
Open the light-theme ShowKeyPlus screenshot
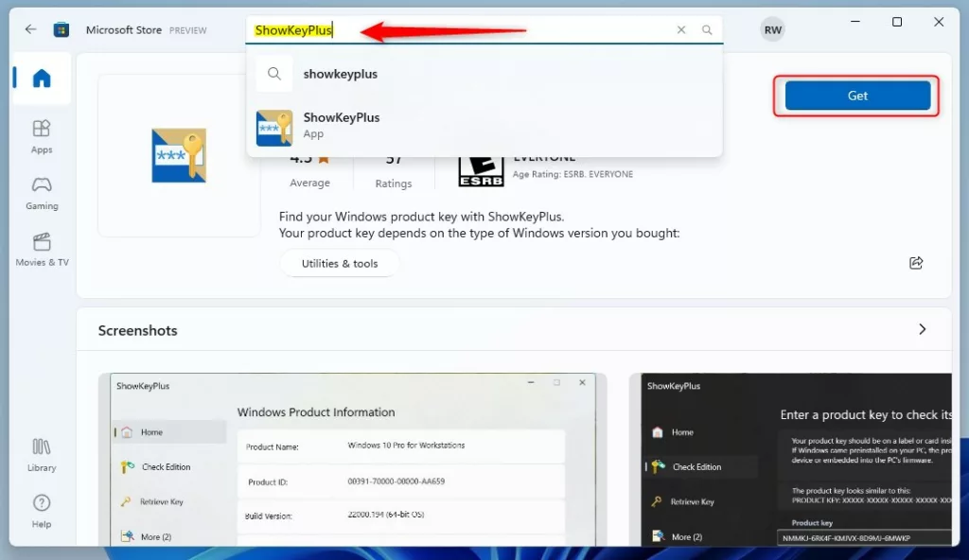point(352,459)
